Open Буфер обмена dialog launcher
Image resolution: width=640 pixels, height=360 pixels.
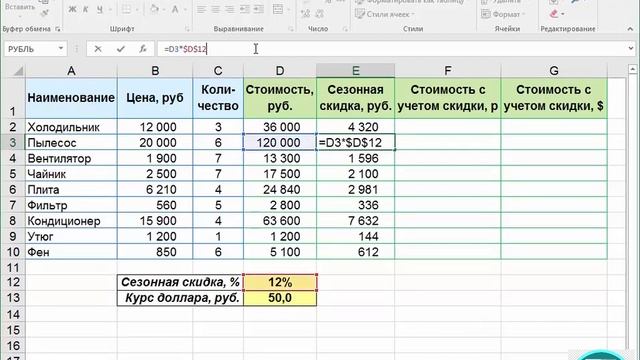(58, 29)
